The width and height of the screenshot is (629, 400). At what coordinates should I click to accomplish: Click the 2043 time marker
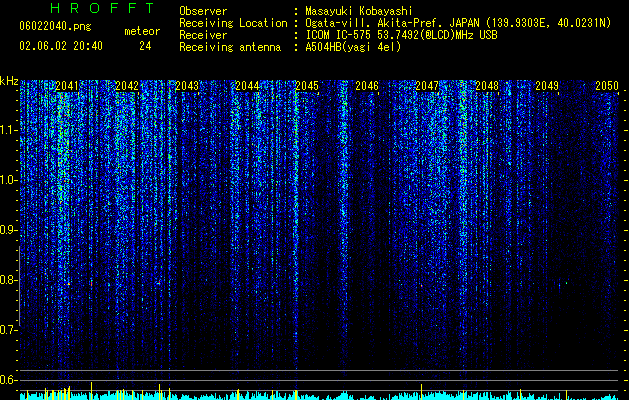pos(187,86)
